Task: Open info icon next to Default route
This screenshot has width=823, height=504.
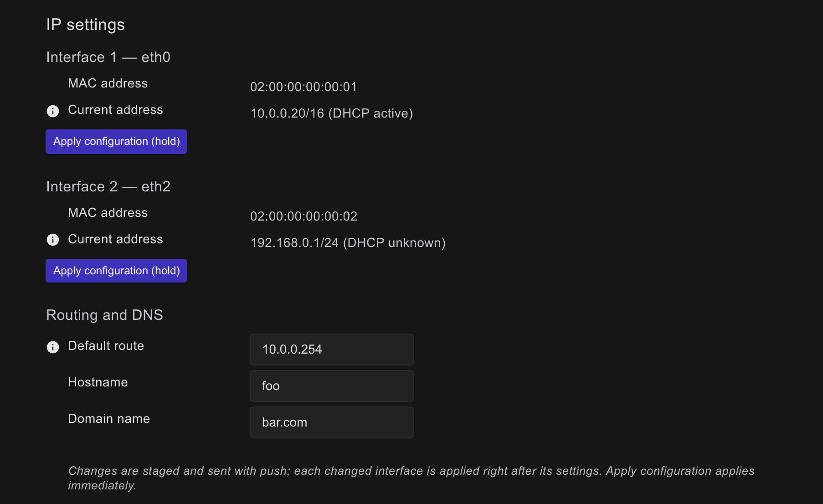Action: [x=53, y=347]
